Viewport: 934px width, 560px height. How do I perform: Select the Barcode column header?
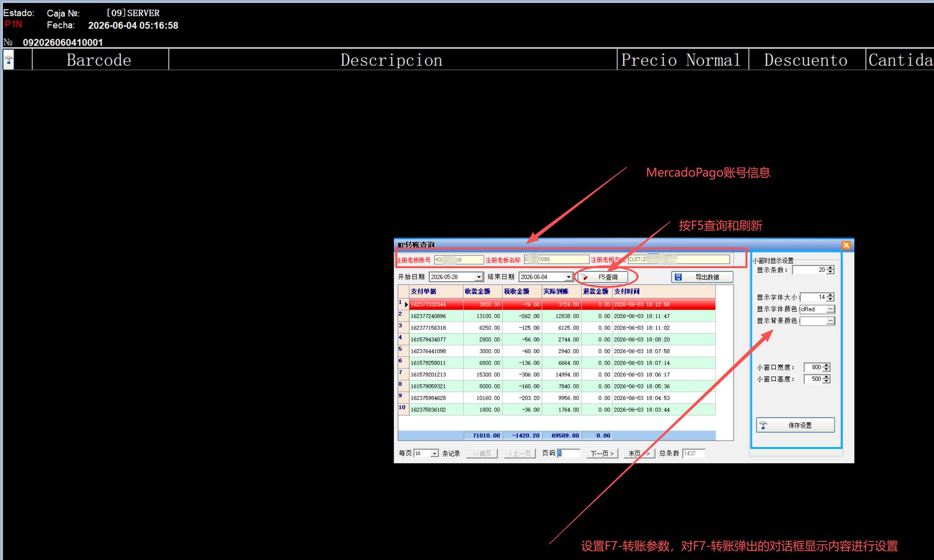tap(100, 60)
